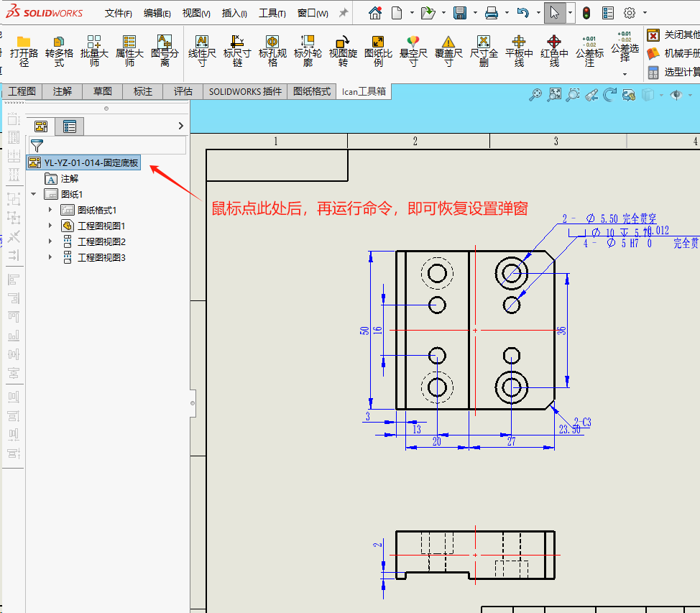Viewport: 700px width, 613px height.
Task: Expand the 工程图视图1 tree node
Action: tap(50, 226)
